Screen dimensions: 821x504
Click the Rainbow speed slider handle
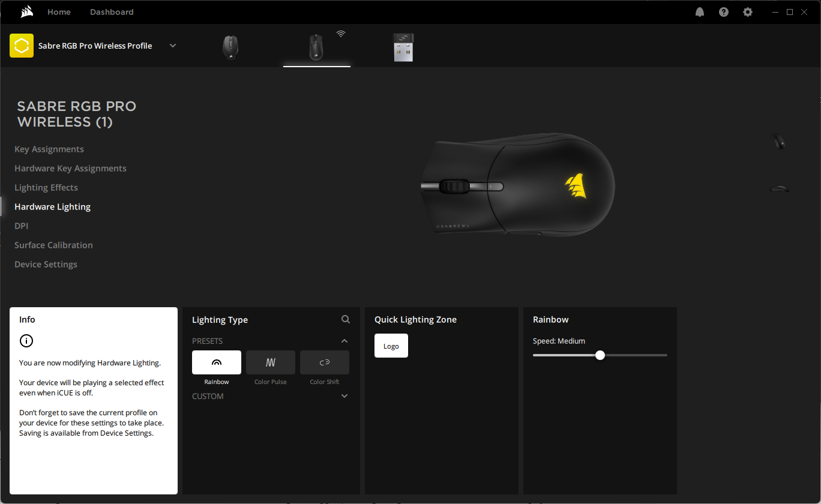click(x=600, y=355)
